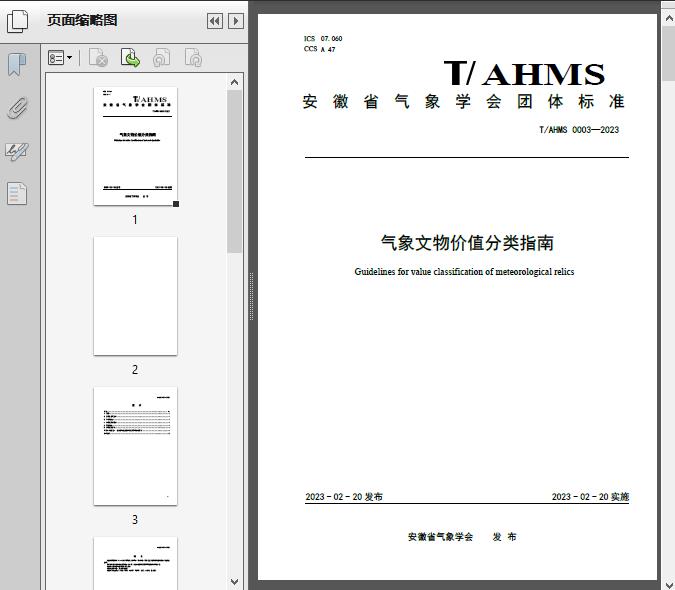Click the 页面缩略图 panel title
This screenshot has height=590, width=675.
[x=82, y=20]
